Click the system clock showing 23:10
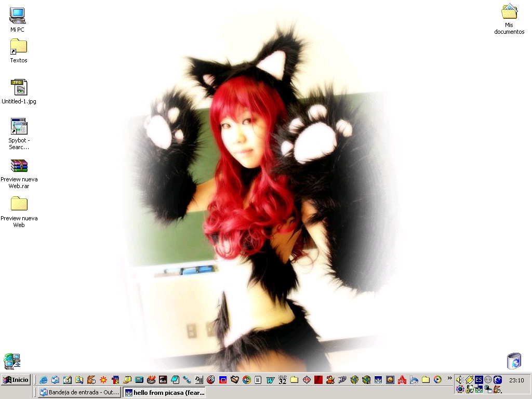 pyautogui.click(x=516, y=380)
